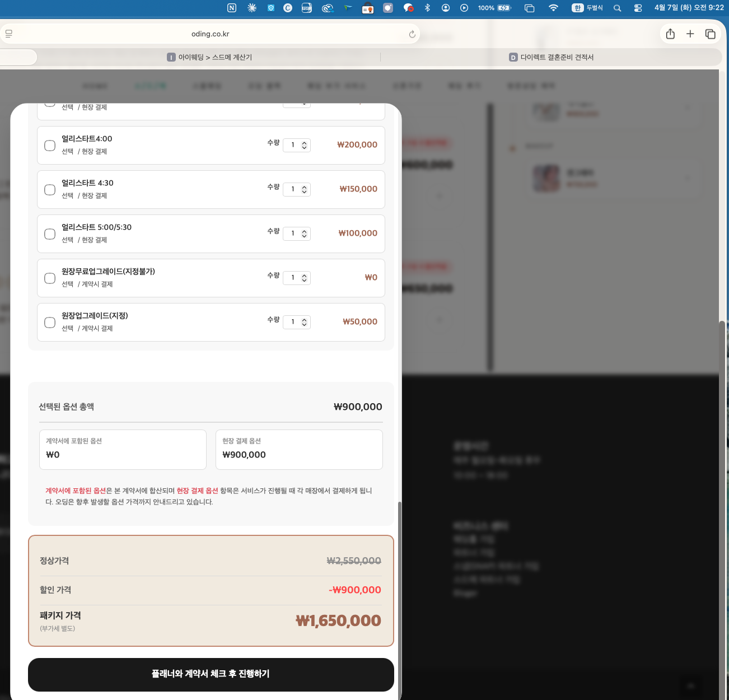Open Control Center in the menu bar
The width and height of the screenshot is (729, 700).
tap(638, 8)
